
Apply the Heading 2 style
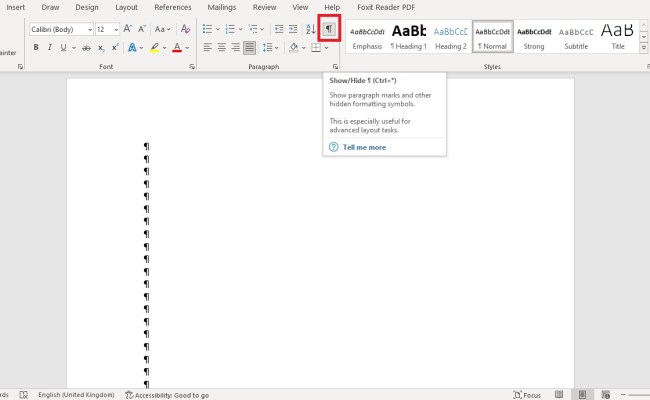coord(451,37)
